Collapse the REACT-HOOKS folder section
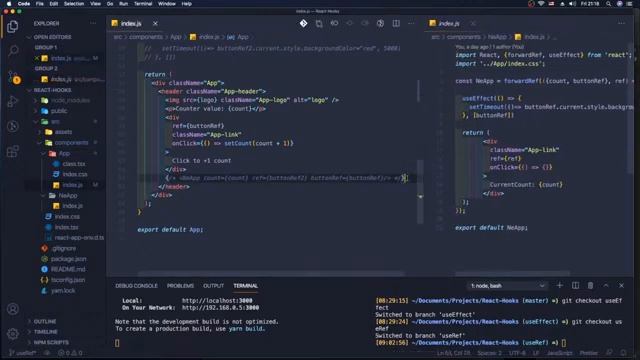 (x=52, y=90)
